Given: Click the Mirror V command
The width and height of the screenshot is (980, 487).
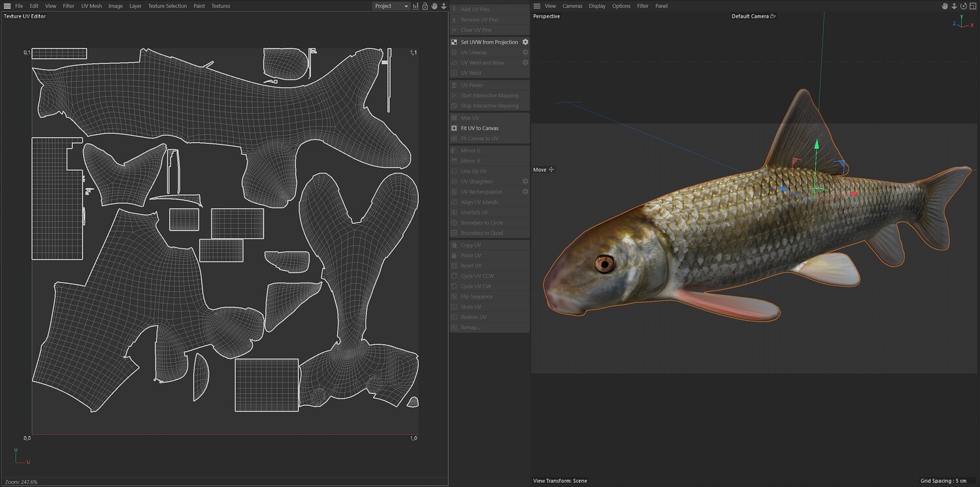Looking at the screenshot, I should 489,161.
